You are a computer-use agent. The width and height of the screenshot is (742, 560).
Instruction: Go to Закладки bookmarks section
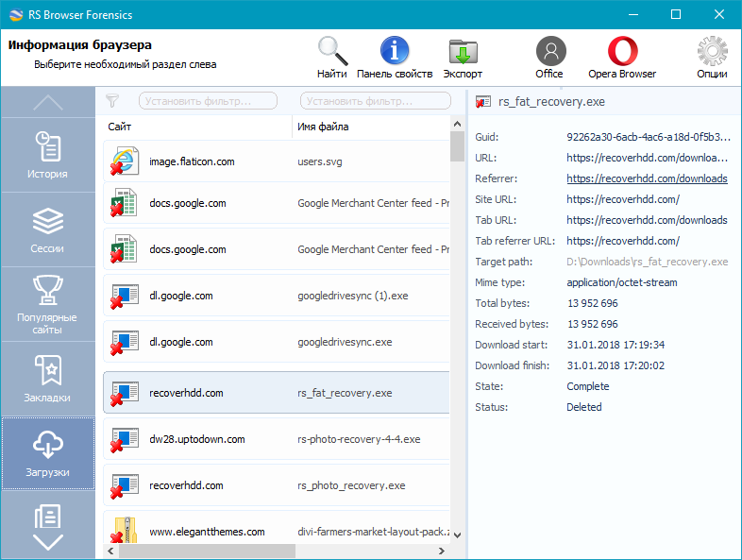pos(48,380)
